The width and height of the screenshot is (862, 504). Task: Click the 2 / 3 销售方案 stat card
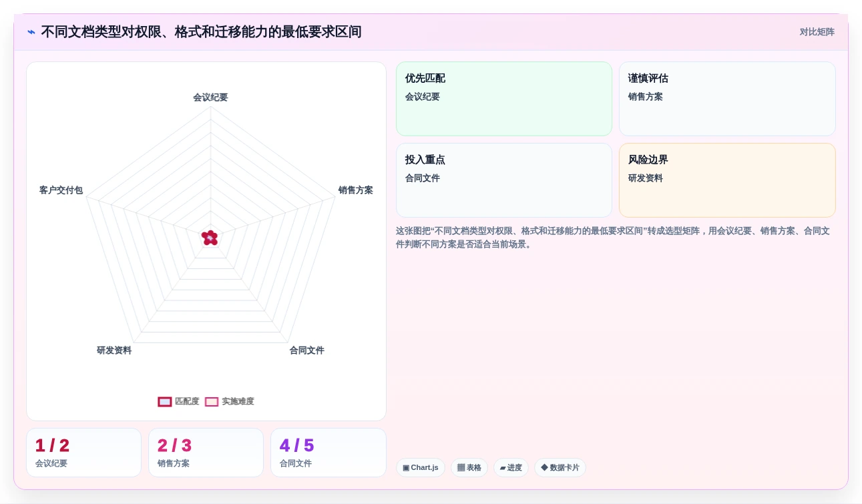206,453
